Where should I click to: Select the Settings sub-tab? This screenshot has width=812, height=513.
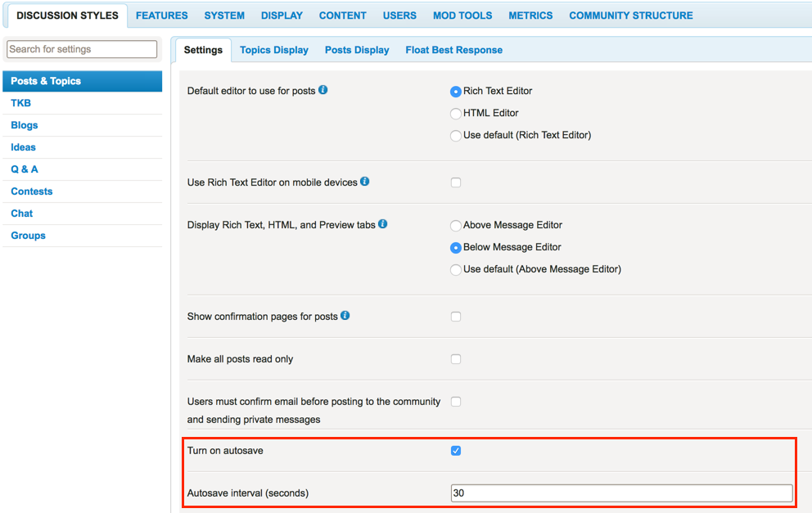(x=203, y=50)
